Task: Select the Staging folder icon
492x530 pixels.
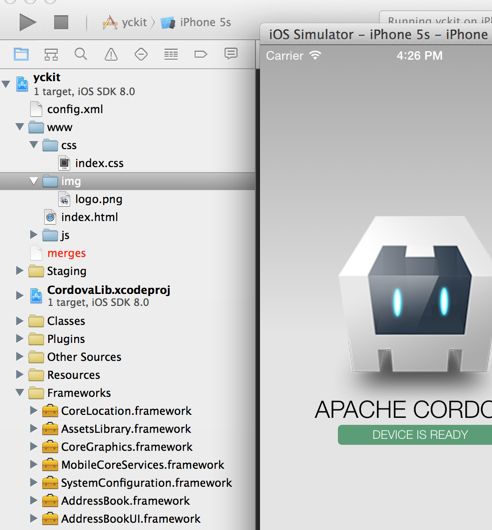Action: pos(36,271)
